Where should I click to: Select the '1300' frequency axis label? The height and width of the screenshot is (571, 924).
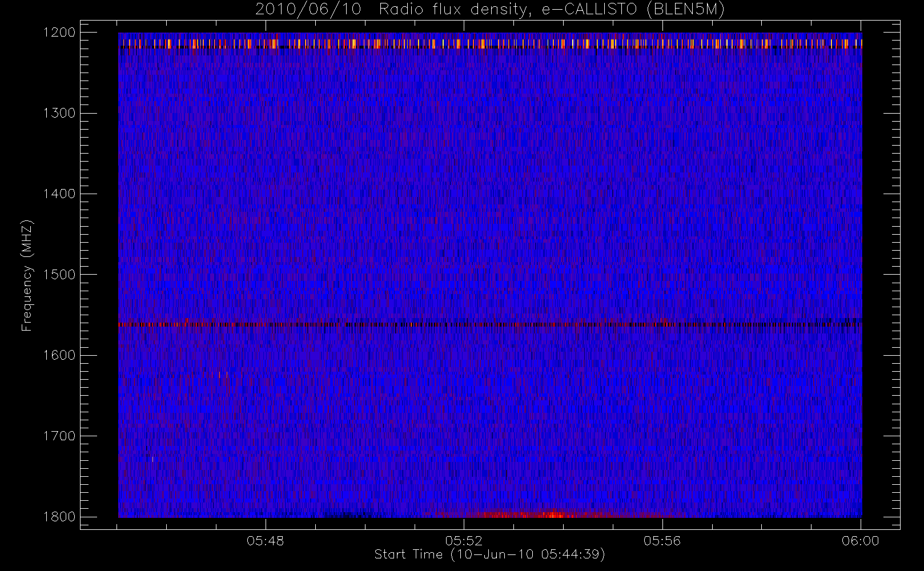[x=59, y=113]
